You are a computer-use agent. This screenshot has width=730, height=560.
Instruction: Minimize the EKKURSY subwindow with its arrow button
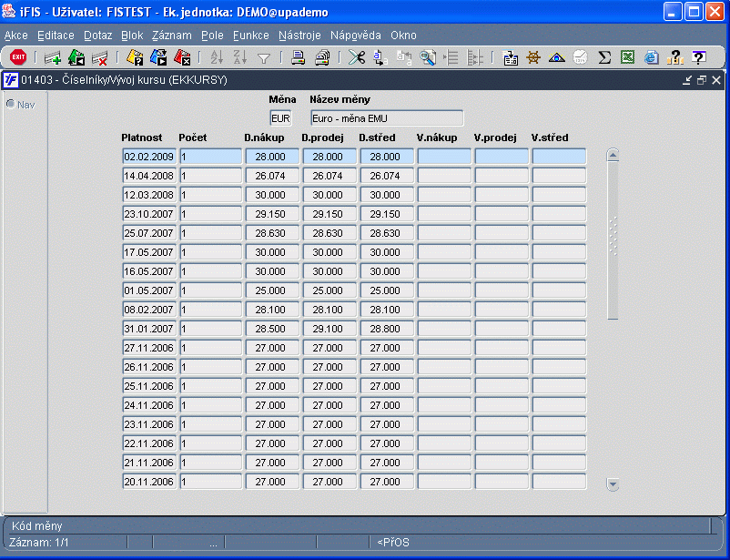click(x=686, y=80)
